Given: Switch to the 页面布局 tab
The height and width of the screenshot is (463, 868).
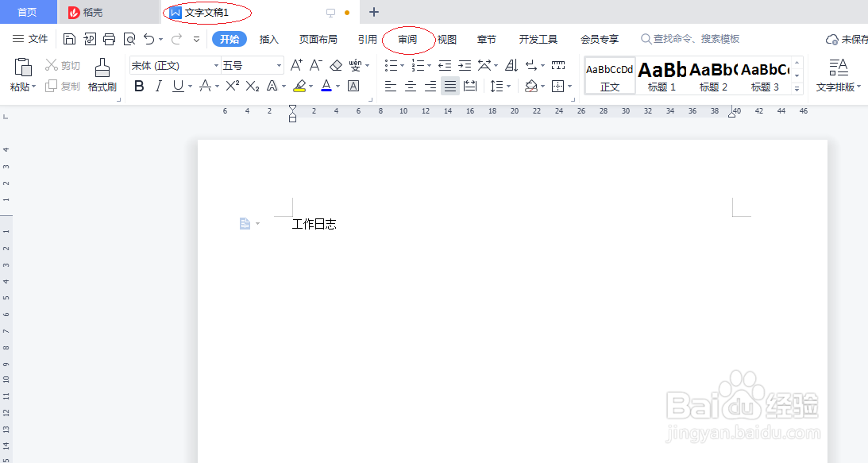Looking at the screenshot, I should [318, 40].
